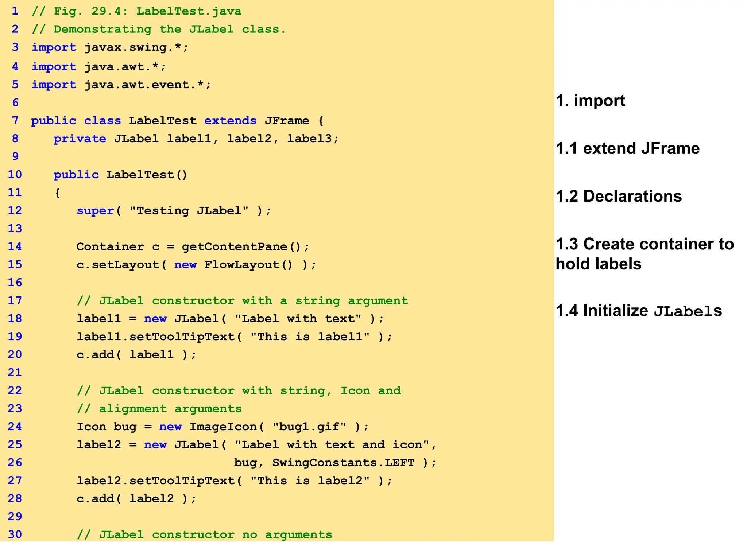Click comment 'JLabel constructor with a string argument'
Screen dimensions: 747x560
pyautogui.click(x=253, y=301)
